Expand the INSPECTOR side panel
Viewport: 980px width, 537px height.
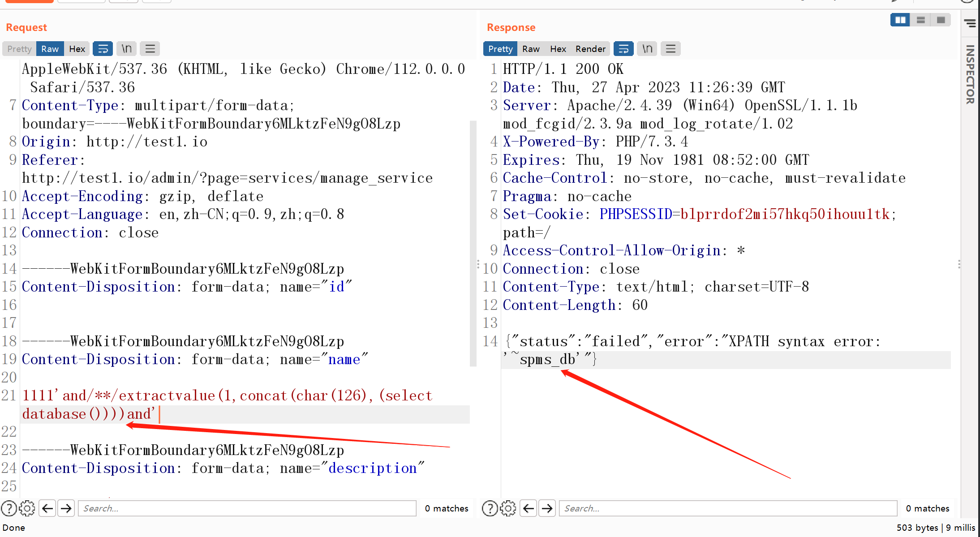click(x=970, y=74)
